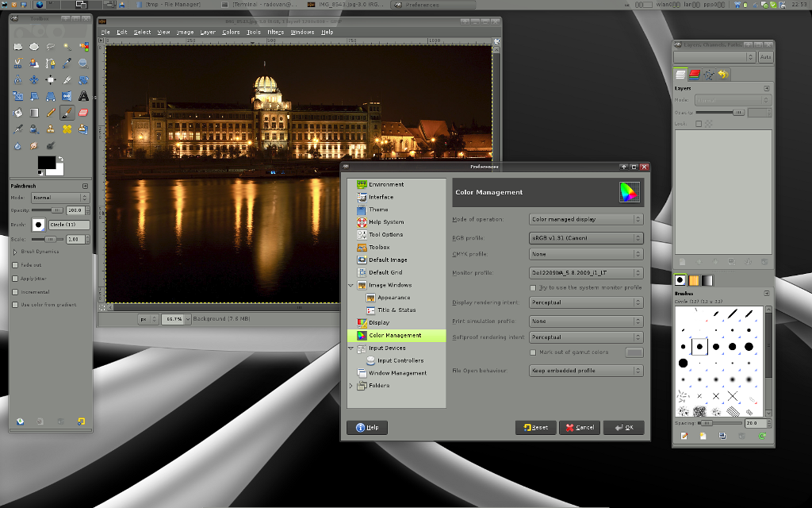Click the Reset button in Preferences

coord(535,427)
